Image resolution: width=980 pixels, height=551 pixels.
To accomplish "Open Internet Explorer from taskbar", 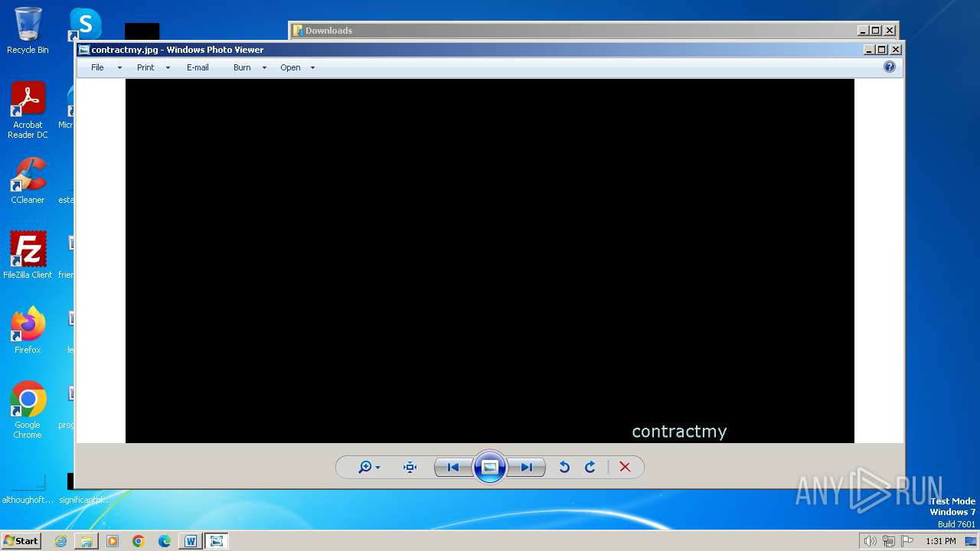I will [x=60, y=541].
